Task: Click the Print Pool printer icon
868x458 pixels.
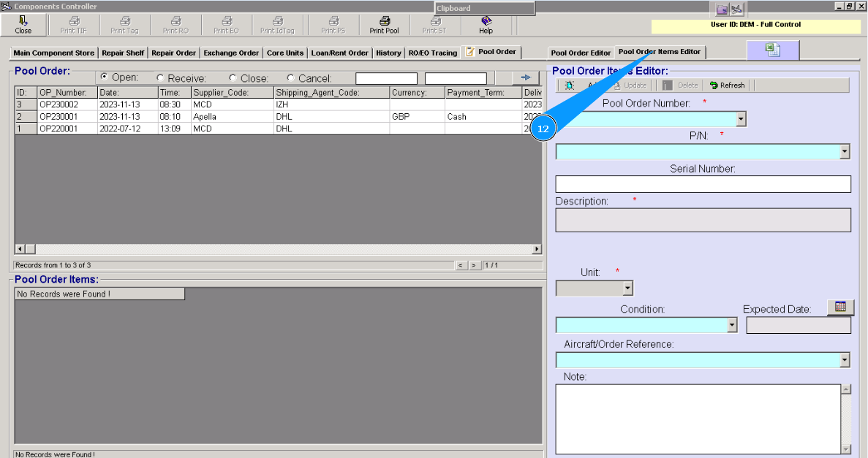Action: tap(384, 21)
